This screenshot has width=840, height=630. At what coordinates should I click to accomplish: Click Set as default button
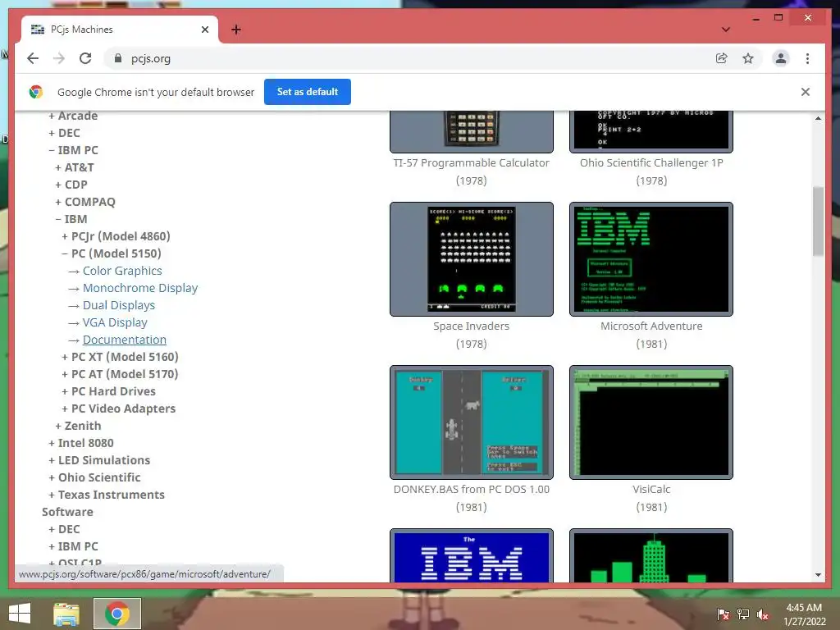click(308, 92)
